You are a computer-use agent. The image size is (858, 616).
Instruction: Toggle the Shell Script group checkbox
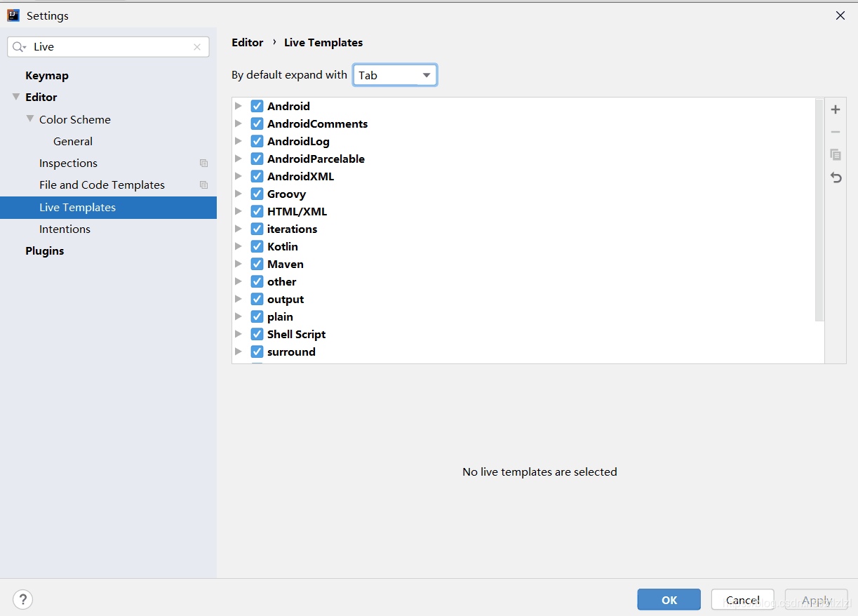(257, 334)
